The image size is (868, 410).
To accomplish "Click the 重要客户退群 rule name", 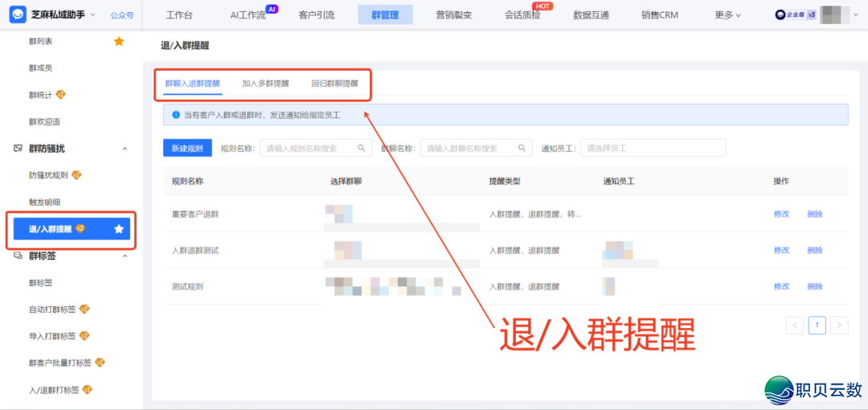I will coord(195,214).
